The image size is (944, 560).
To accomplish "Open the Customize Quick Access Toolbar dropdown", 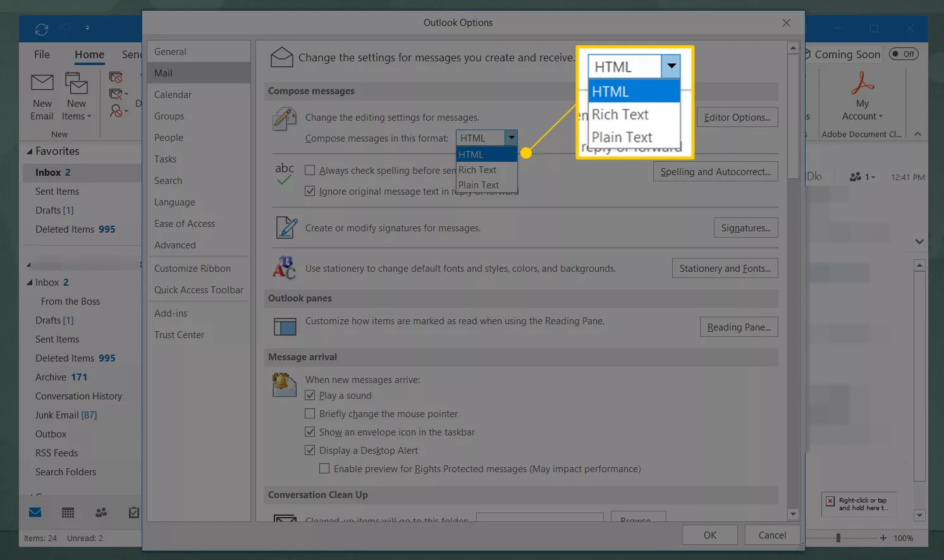I will [x=87, y=28].
